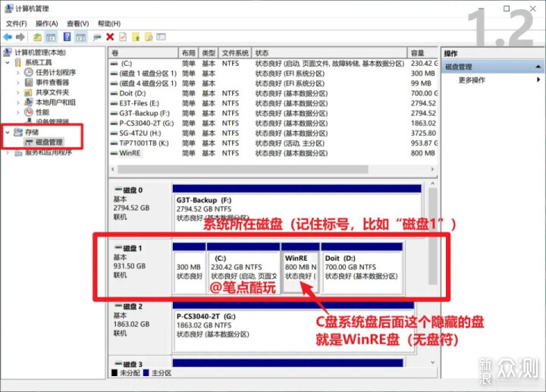The height and width of the screenshot is (392, 546).
Task: Select 磁盘管理 in the tree
Action: pyautogui.click(x=49, y=142)
